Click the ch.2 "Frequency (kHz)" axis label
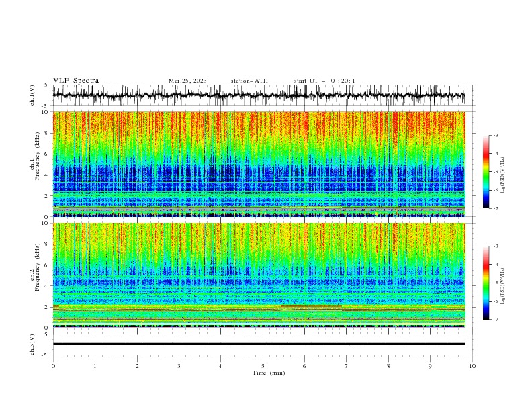Screen dimensions: 532x411 (x=38, y=267)
